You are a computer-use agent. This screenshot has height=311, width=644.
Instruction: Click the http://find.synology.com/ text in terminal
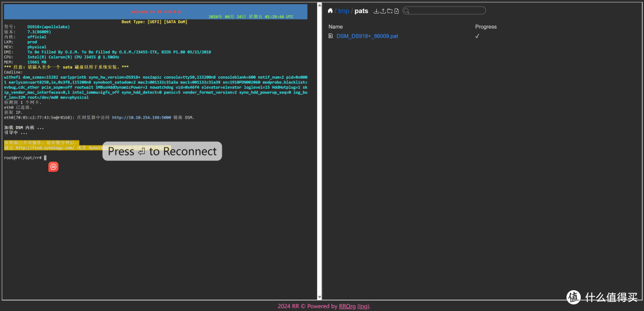[45, 148]
